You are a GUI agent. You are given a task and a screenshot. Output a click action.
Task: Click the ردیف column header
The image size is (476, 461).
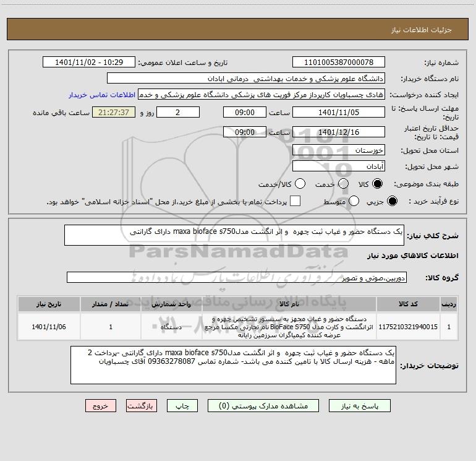(x=449, y=304)
